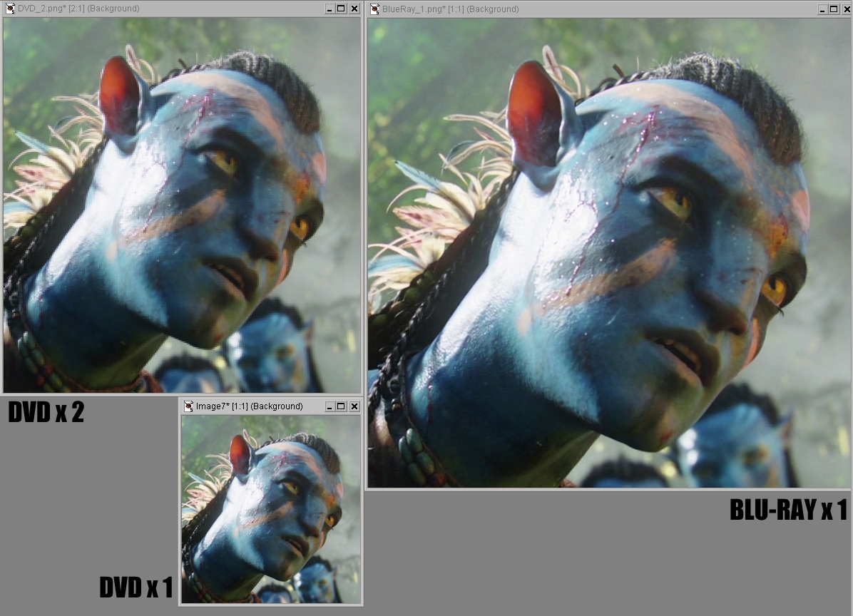Click the BLU-RAY x 1 caption

tap(788, 510)
